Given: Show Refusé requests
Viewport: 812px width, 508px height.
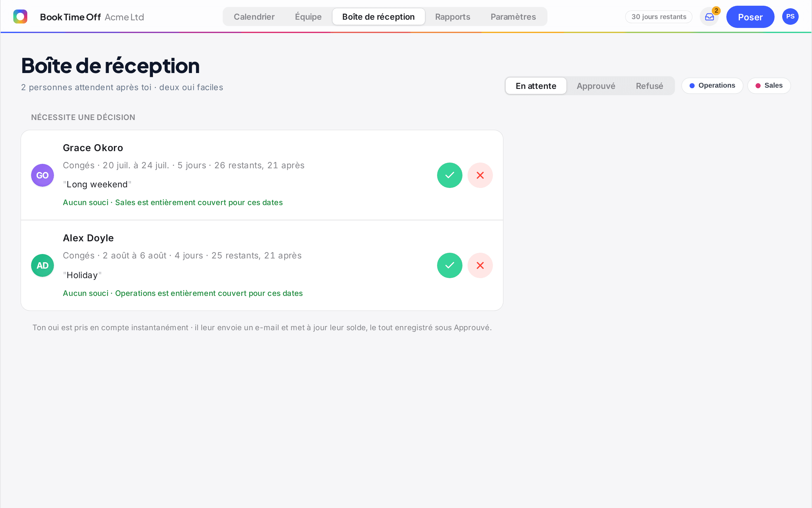Looking at the screenshot, I should [649, 86].
